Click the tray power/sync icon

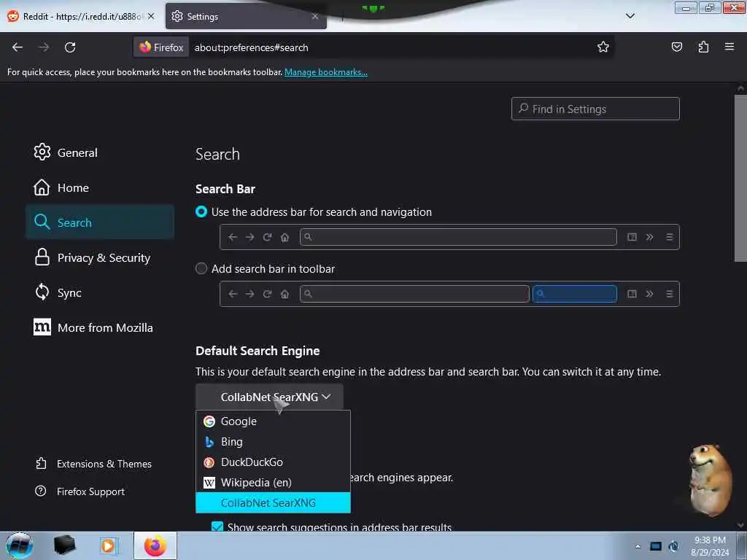point(673,546)
